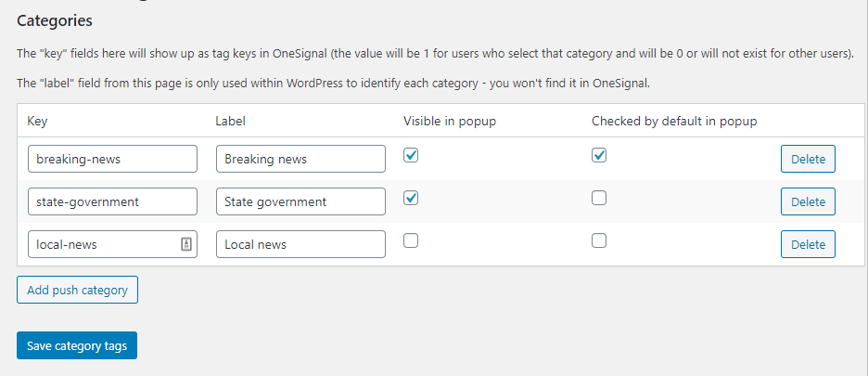Disable Visible in popup for state-government
Viewport: 868px width, 376px height.
click(x=411, y=198)
